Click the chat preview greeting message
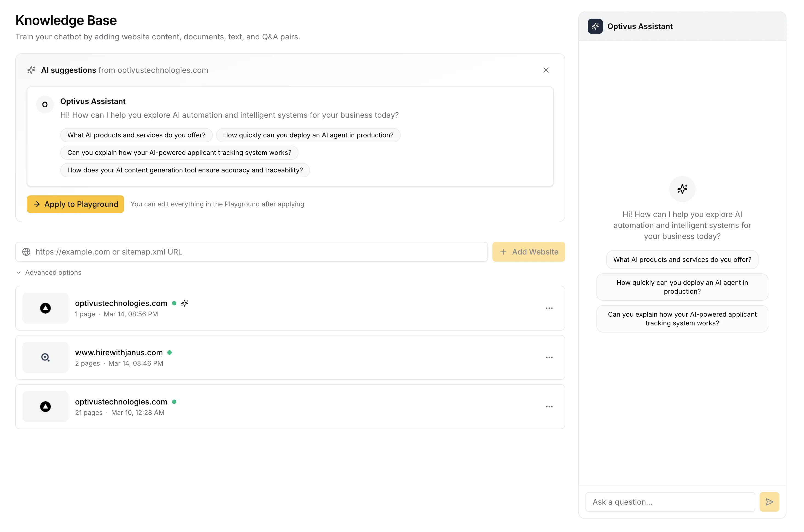 click(682, 225)
